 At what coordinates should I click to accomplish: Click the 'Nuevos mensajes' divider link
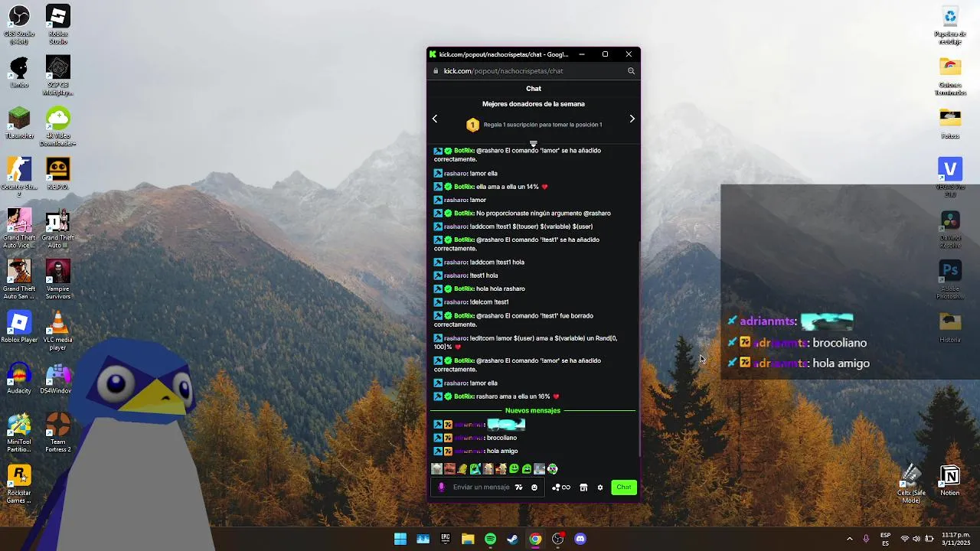pyautogui.click(x=533, y=411)
